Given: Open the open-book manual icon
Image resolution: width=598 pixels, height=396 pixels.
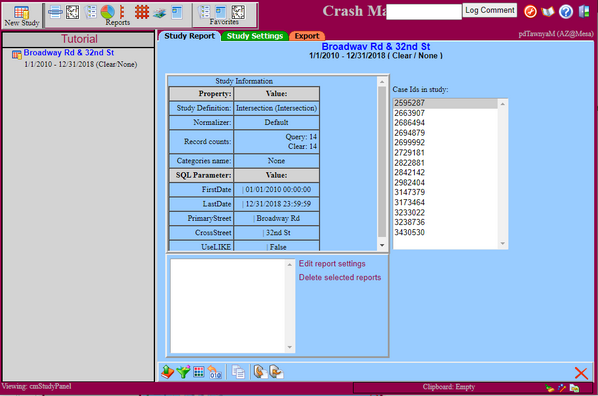Looking at the screenshot, I should 548,11.
